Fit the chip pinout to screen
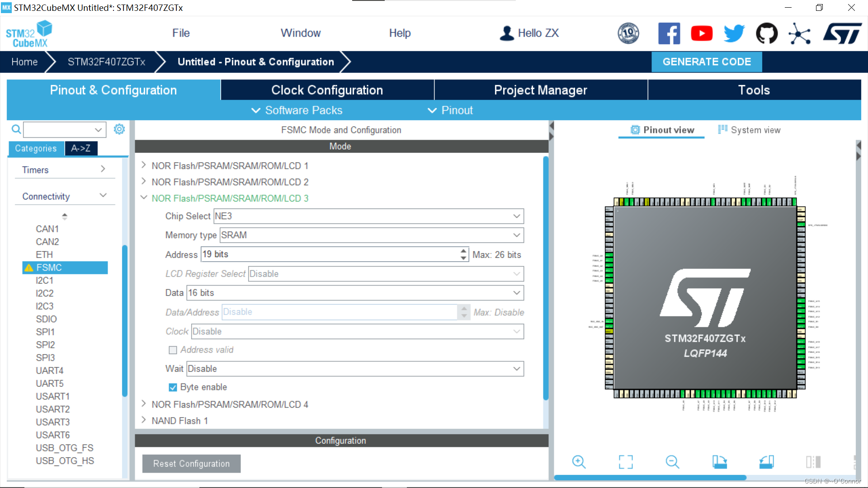The width and height of the screenshot is (868, 488). 626,462
